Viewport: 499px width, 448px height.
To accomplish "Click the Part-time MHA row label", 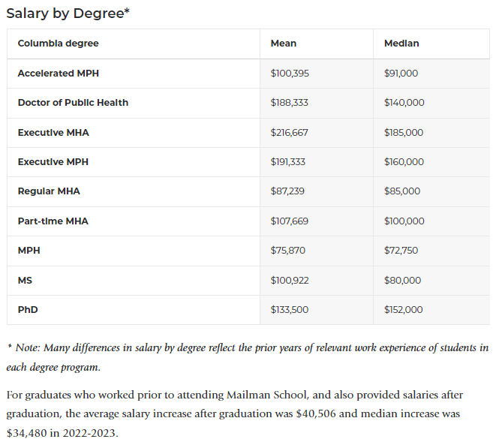I will pos(53,221).
